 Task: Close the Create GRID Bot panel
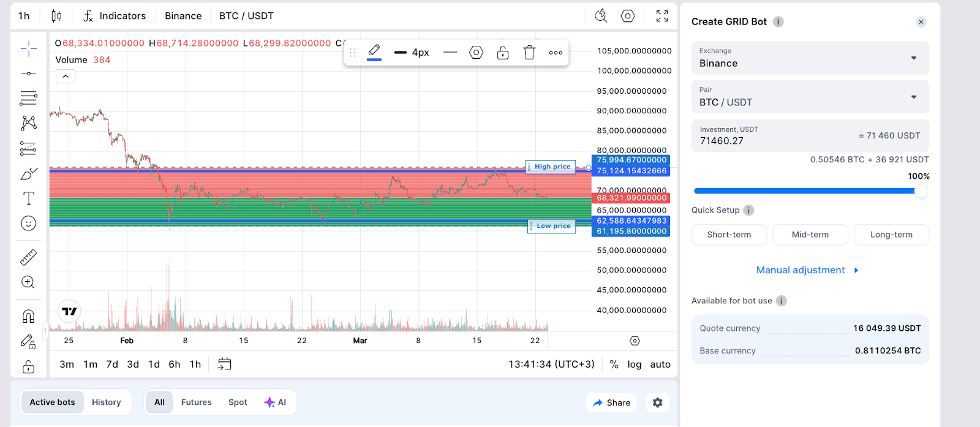tap(921, 22)
